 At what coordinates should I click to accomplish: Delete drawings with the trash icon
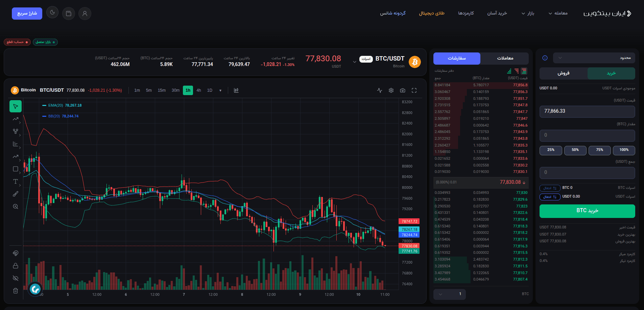[16, 291]
